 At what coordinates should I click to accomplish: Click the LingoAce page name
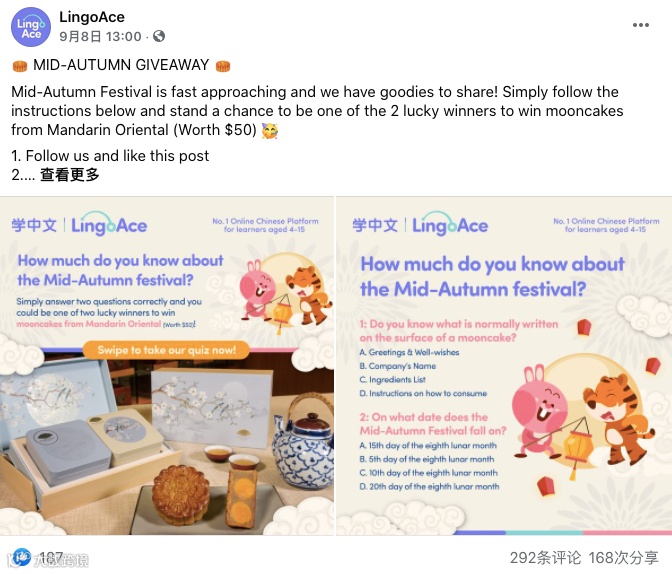click(92, 17)
